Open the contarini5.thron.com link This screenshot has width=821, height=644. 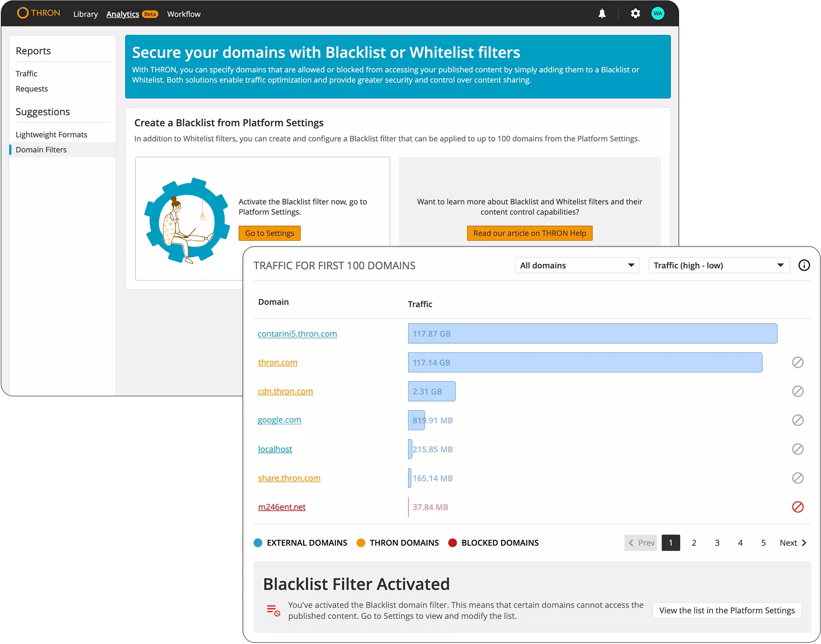click(297, 334)
